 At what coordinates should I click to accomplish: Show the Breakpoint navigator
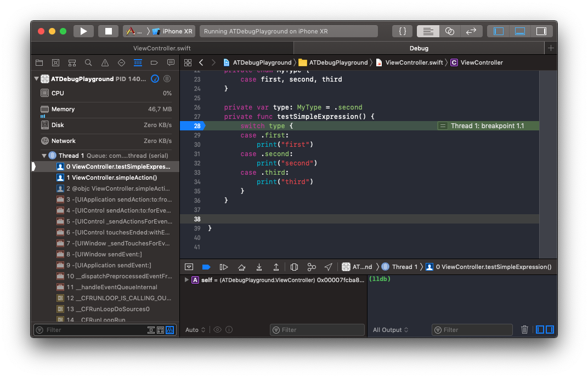(154, 62)
